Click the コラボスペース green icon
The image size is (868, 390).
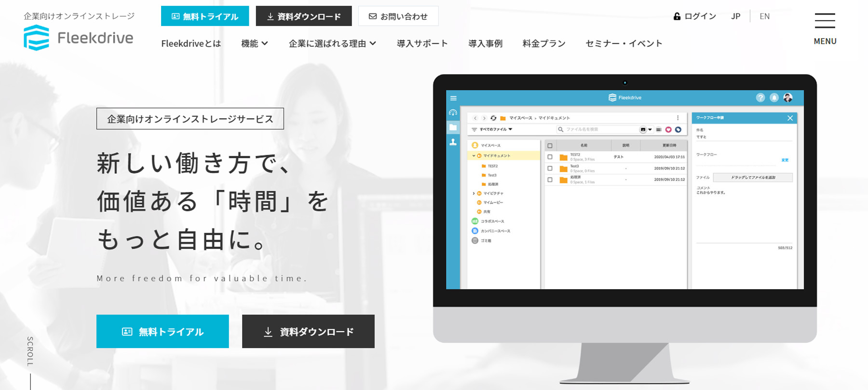[x=475, y=221]
